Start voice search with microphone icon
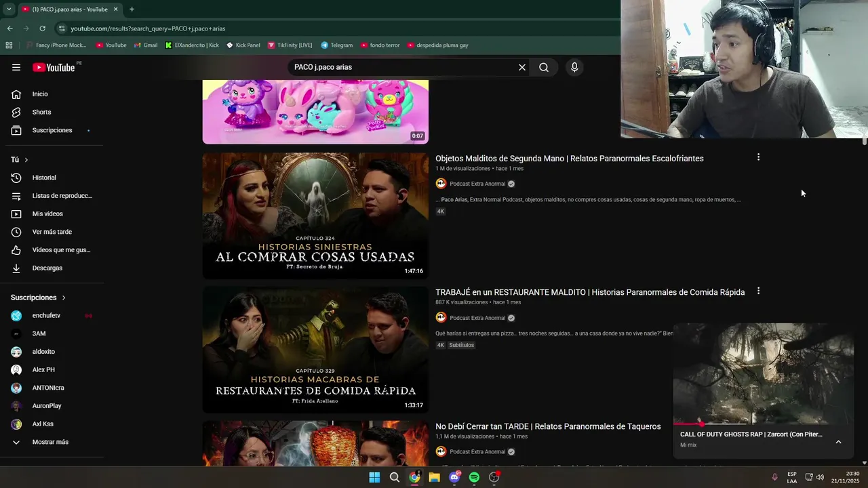The image size is (868, 488). pos(574,67)
